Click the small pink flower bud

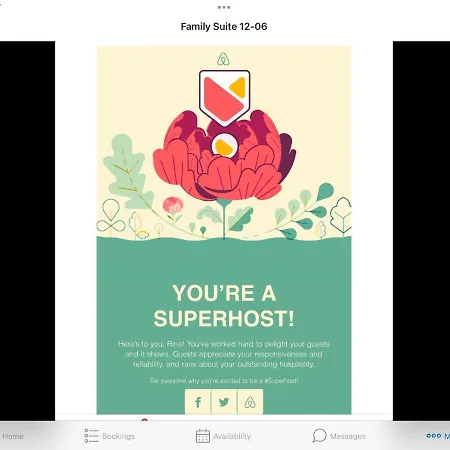(x=173, y=205)
